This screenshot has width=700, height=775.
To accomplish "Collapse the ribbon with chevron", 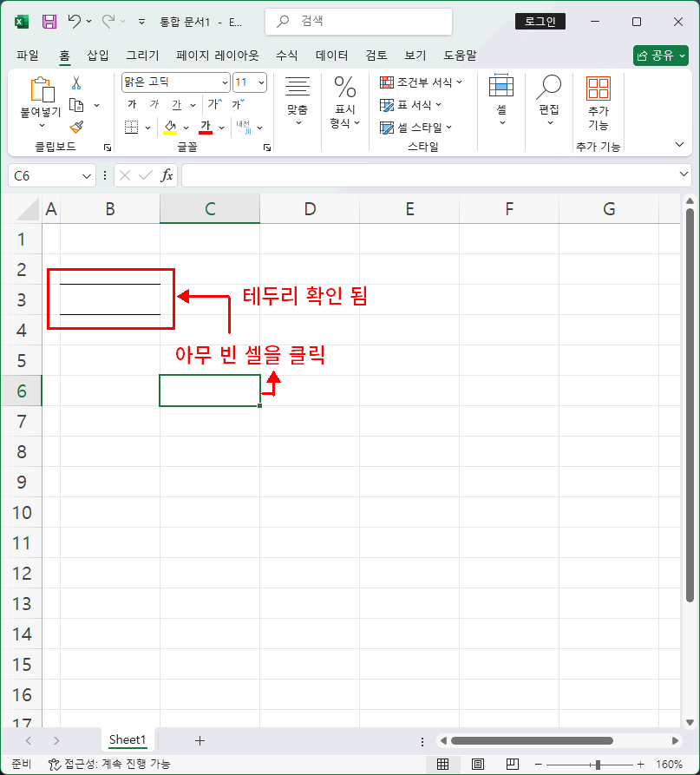I will coord(680,144).
